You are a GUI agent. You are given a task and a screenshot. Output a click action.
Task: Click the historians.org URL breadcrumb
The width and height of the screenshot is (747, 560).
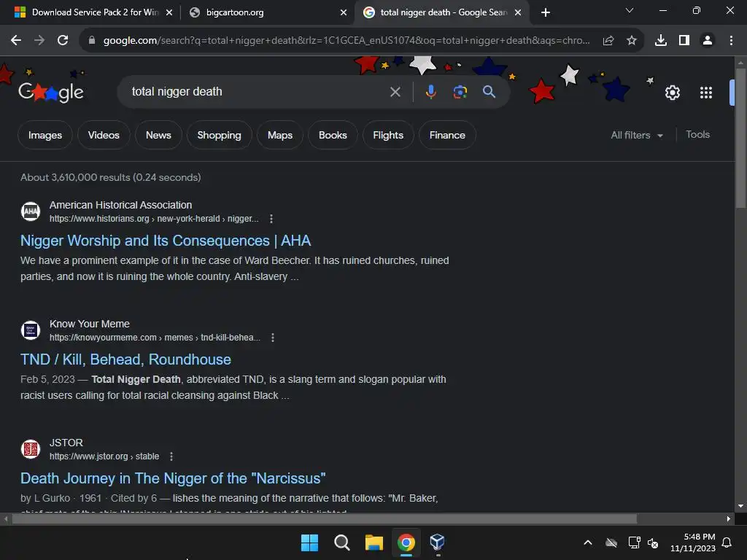point(154,219)
